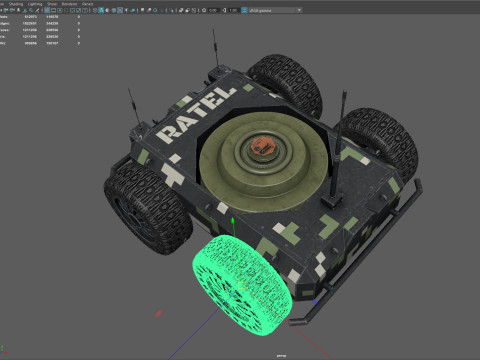Toggle the Textured display icon
Viewport: 480px width, 360px height.
coord(120,10)
